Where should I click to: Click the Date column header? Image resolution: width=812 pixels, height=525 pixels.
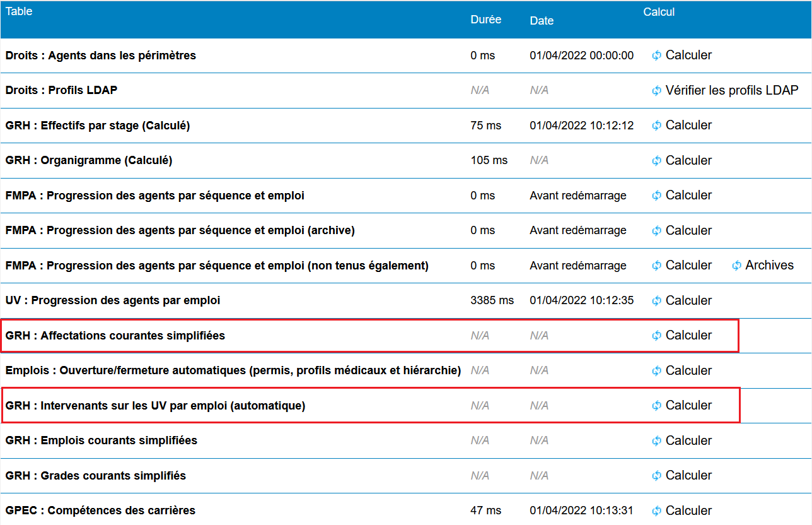pos(542,21)
